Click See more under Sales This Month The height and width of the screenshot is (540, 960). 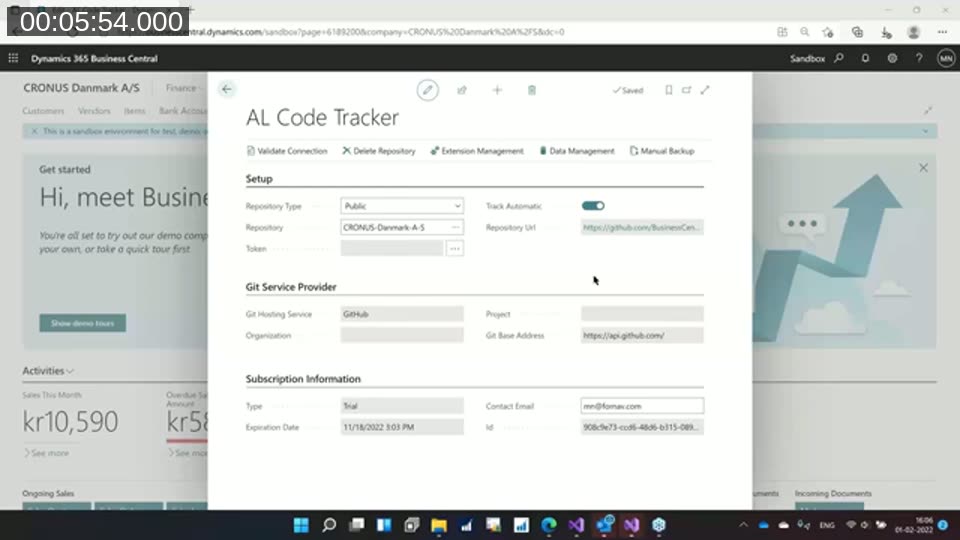click(47, 453)
